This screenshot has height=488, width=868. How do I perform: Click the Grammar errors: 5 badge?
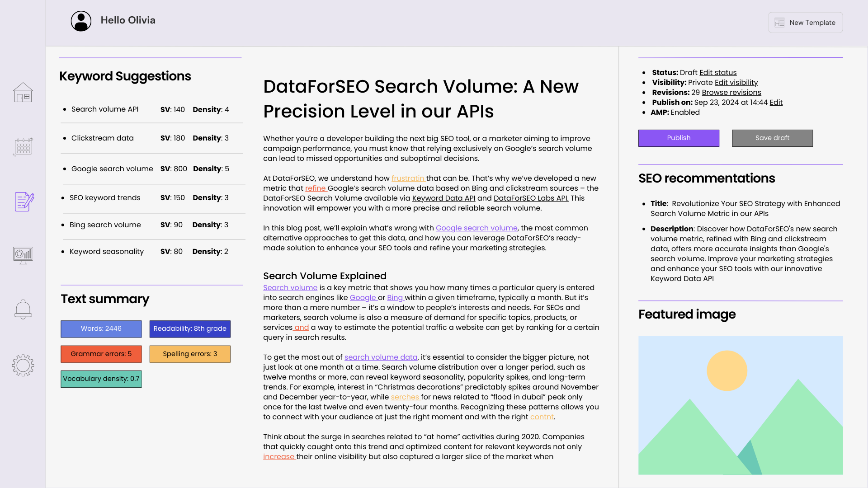[101, 354]
